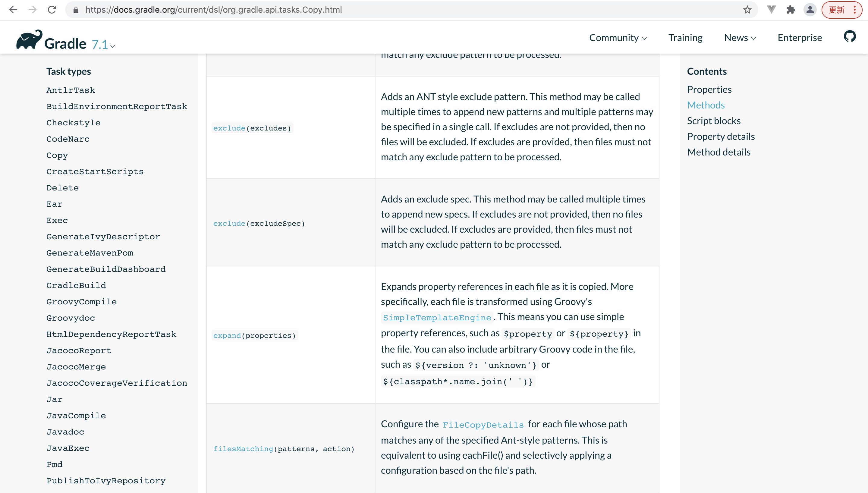This screenshot has width=868, height=493.
Task: Click the browser back arrow
Action: 13,9
